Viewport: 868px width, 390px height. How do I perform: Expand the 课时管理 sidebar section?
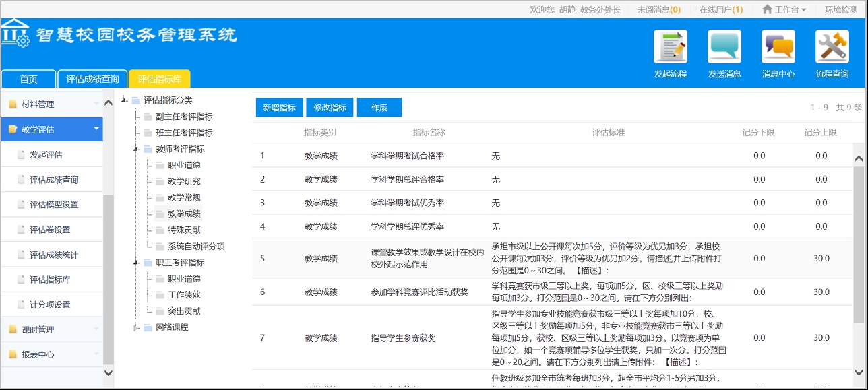pos(96,329)
